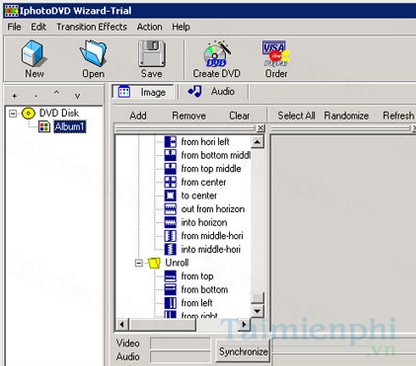Click the 'from top middle' effect icon

[x=170, y=168]
